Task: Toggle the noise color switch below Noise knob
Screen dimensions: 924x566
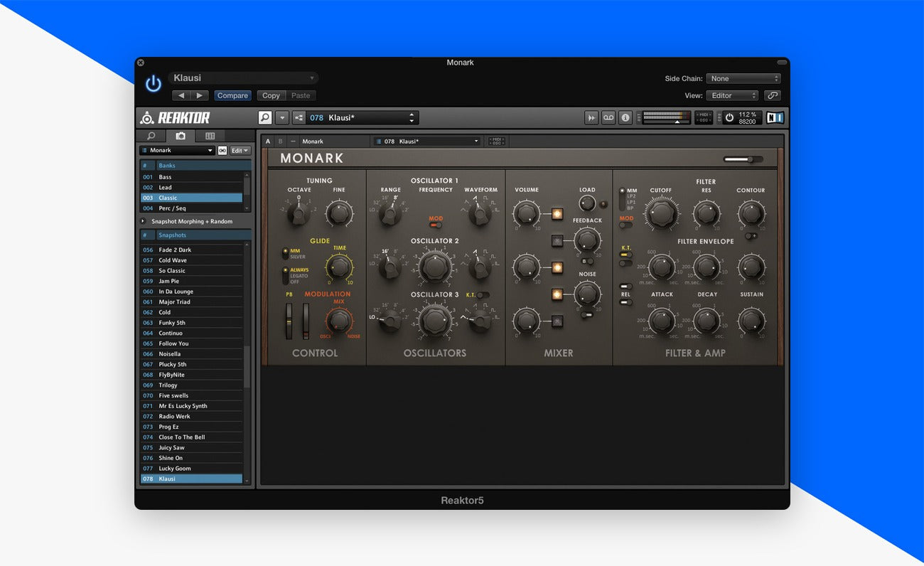Action: click(586, 314)
